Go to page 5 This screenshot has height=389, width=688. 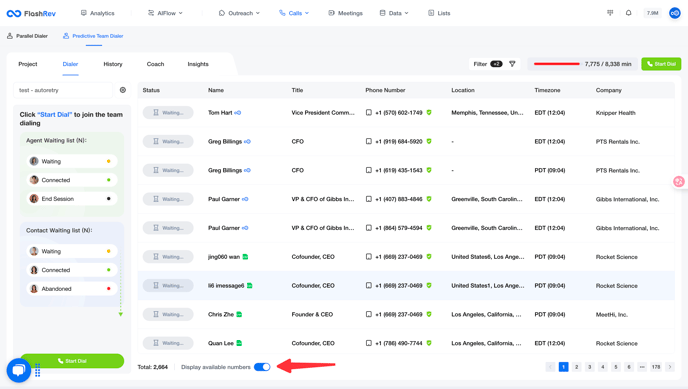tap(616, 367)
